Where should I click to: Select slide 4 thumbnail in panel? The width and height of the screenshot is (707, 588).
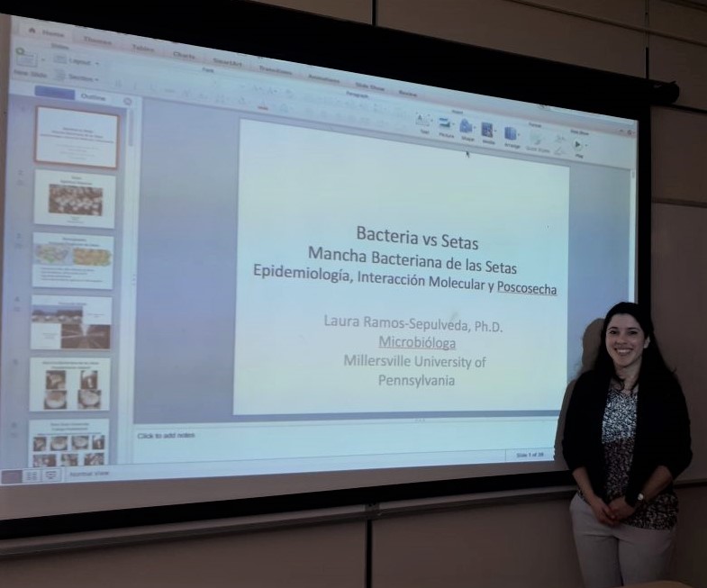click(x=71, y=323)
